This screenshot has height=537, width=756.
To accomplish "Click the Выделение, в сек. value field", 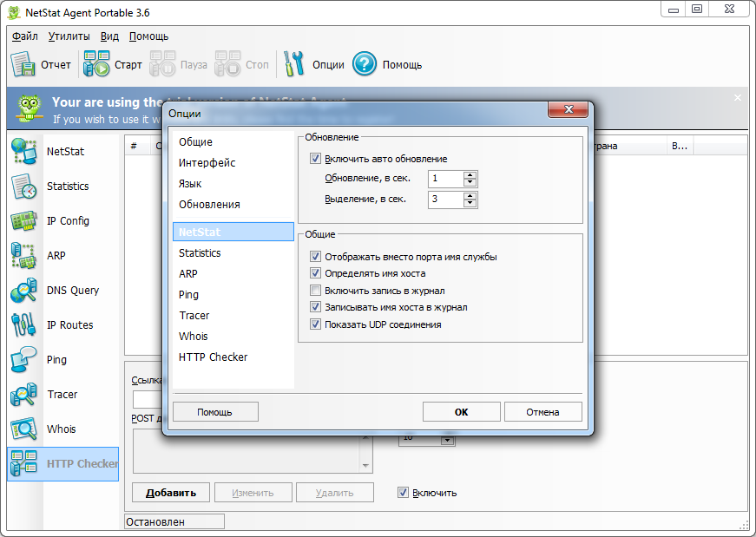I will click(446, 200).
